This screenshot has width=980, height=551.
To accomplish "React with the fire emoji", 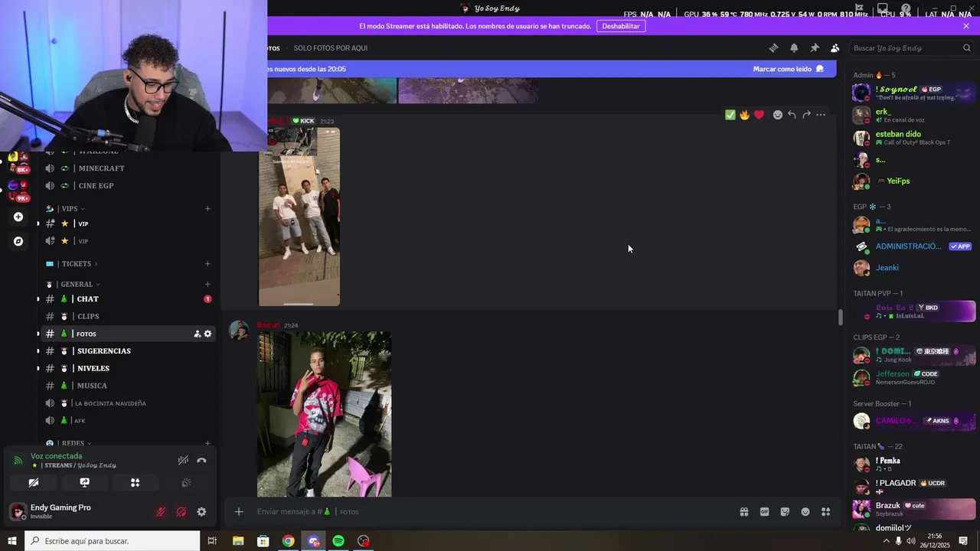I will click(x=744, y=115).
